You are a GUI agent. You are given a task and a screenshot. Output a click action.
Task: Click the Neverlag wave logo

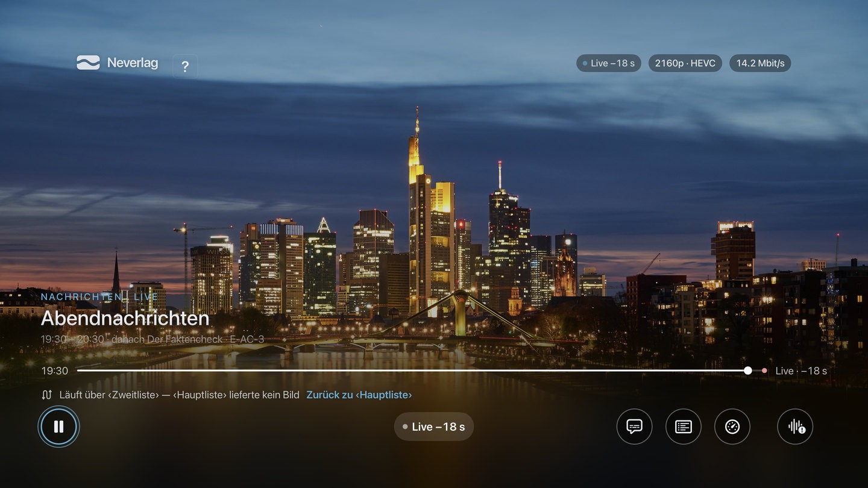88,63
